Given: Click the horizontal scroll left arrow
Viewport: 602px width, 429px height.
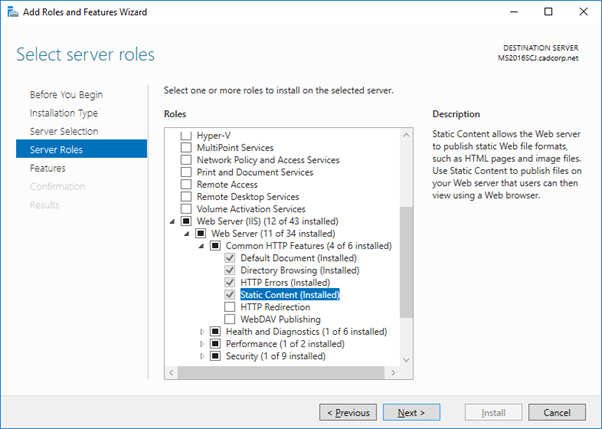Looking at the screenshot, I should 171,373.
